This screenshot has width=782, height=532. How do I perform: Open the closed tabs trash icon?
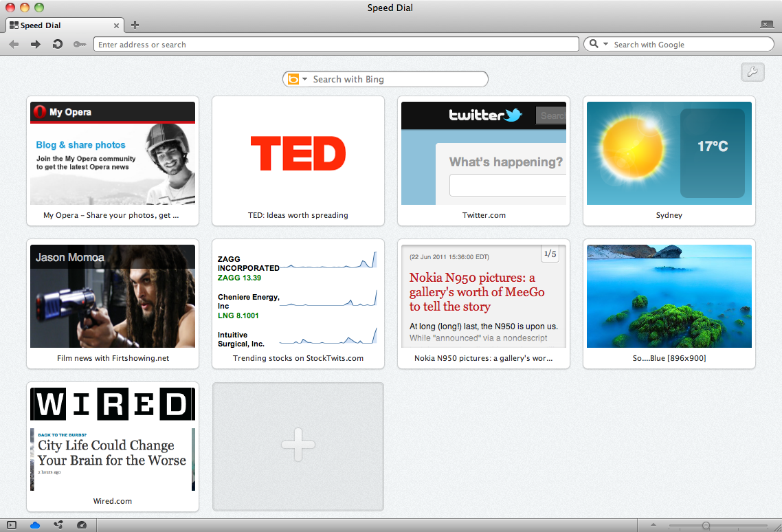[767, 24]
